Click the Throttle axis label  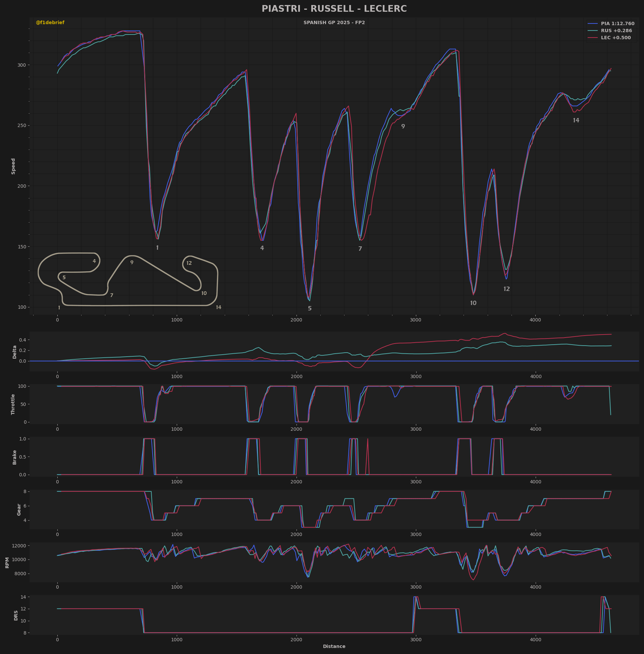[x=13, y=404]
